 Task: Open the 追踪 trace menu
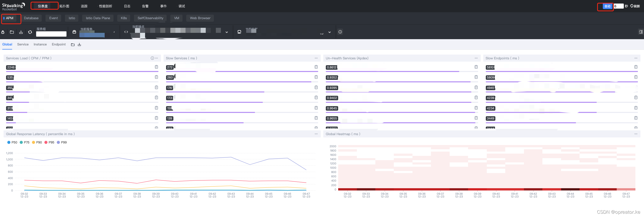84,6
